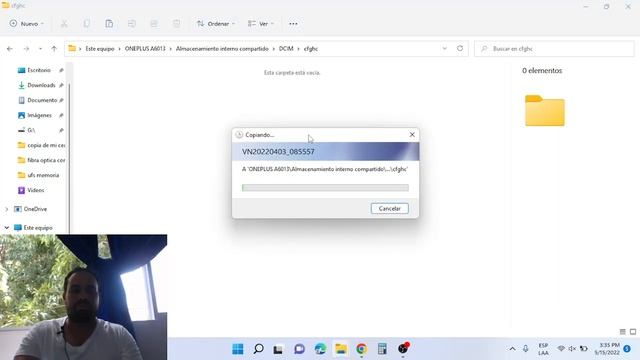This screenshot has width=640, height=360.
Task: Select 'Este equipo' in the sidebar
Action: tap(38, 228)
